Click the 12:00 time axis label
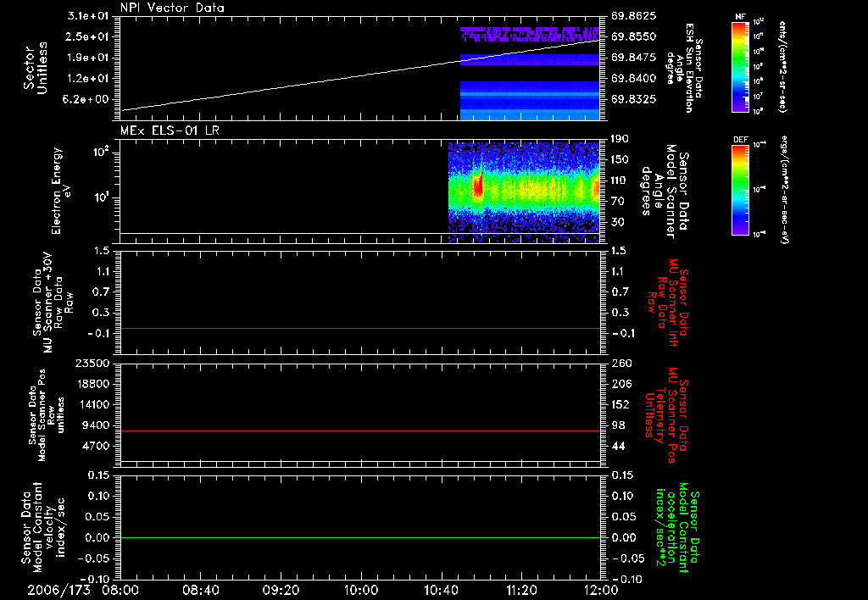This screenshot has width=868, height=600. [601, 590]
